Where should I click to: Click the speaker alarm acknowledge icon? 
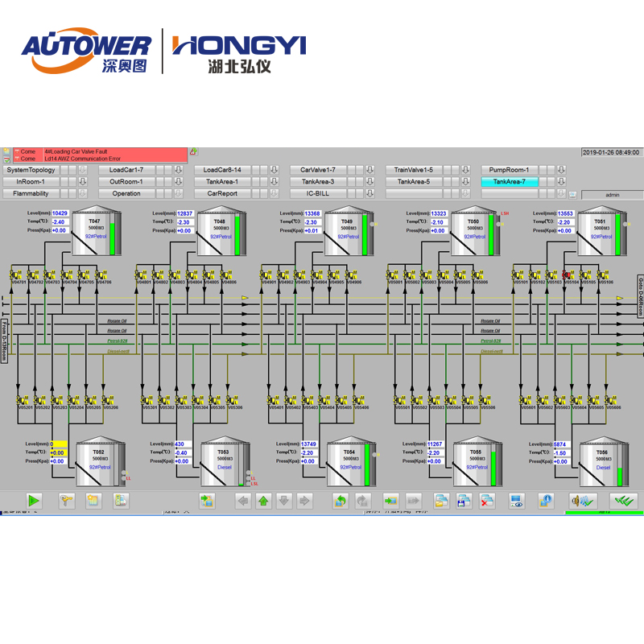point(583,501)
